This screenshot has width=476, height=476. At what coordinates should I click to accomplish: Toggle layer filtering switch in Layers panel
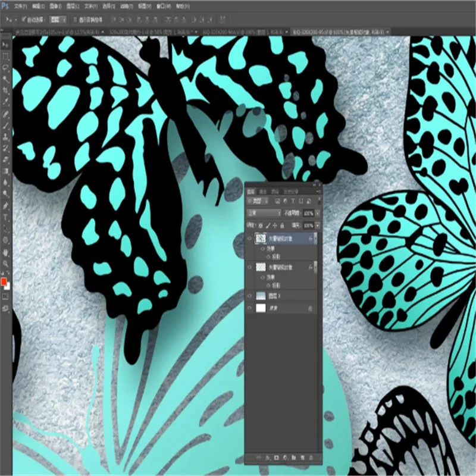click(x=319, y=201)
